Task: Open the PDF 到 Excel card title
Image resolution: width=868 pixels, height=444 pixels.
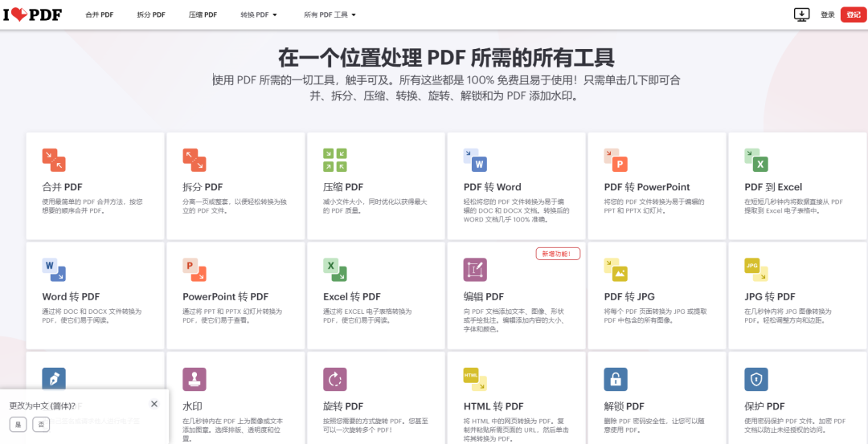Action: (773, 187)
